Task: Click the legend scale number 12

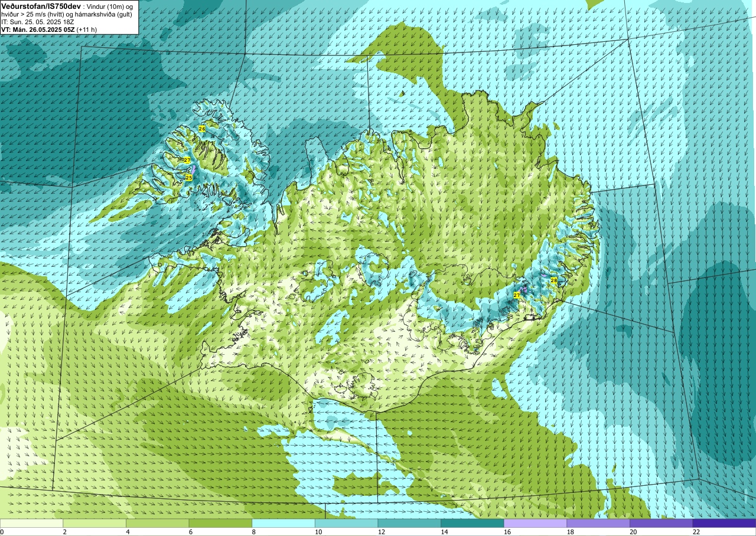Action: click(x=381, y=532)
